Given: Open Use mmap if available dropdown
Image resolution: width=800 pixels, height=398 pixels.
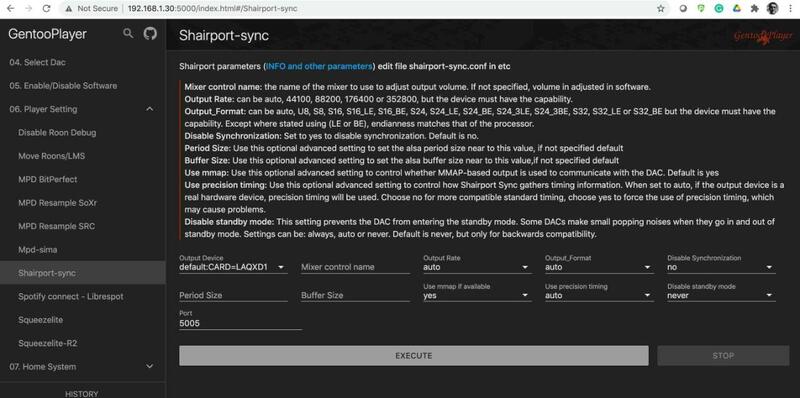Looking at the screenshot, I should (477, 295).
